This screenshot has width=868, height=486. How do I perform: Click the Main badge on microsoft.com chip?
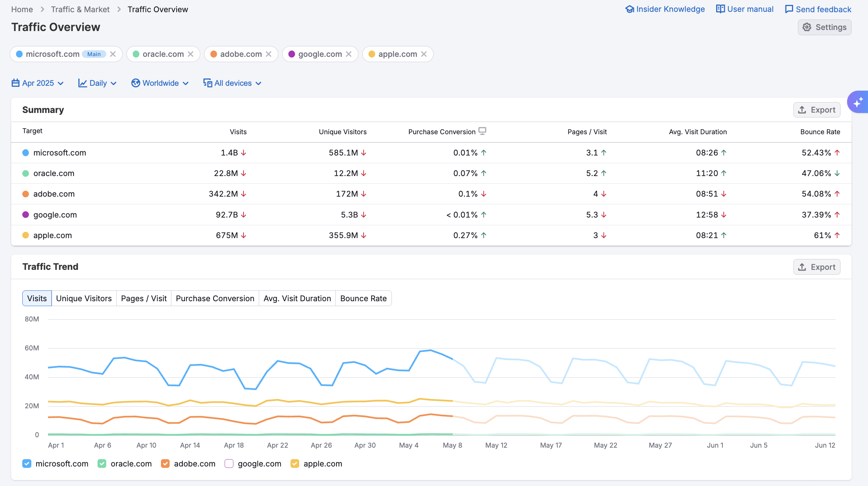[x=94, y=54]
